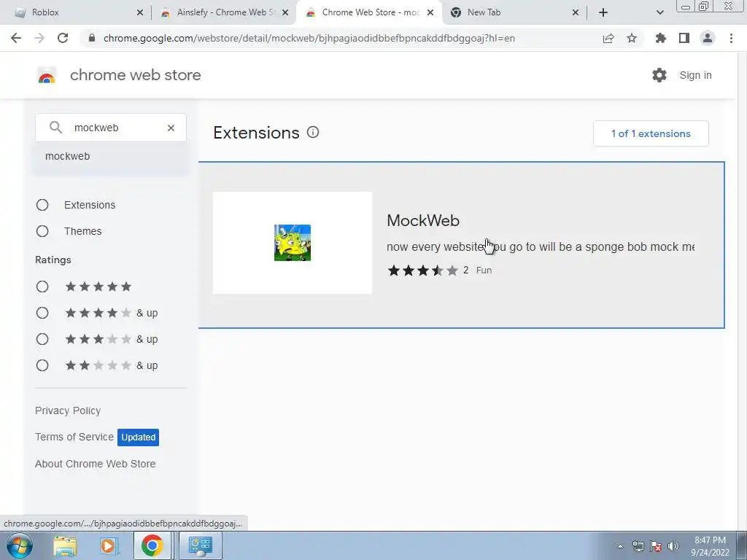Screen dimensions: 747x560
Task: Open the tab search chevron
Action: tap(659, 12)
